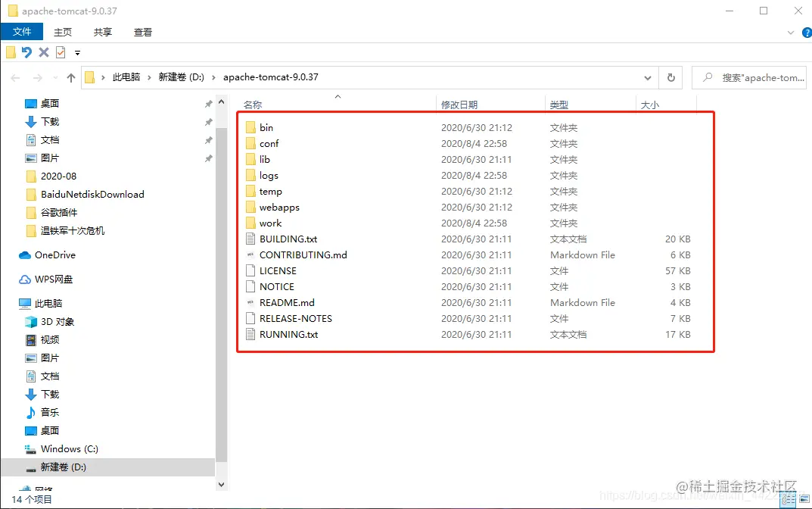Open BaiduNetdiskDownload in the sidebar
The height and width of the screenshot is (509, 812).
tap(92, 195)
